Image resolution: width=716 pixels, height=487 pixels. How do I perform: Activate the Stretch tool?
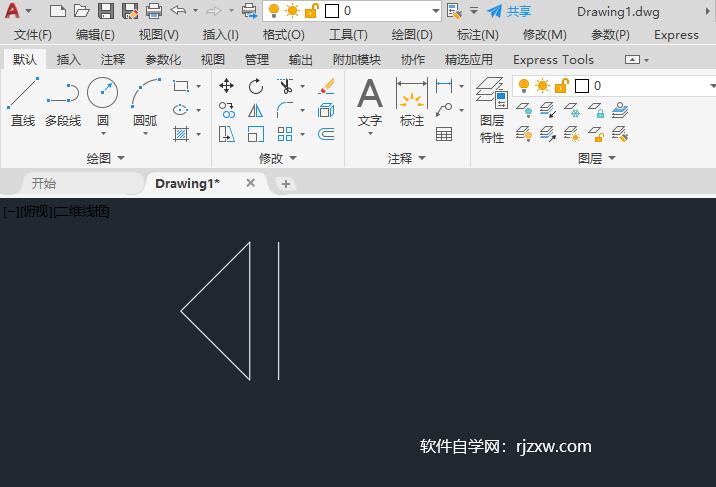(226, 134)
